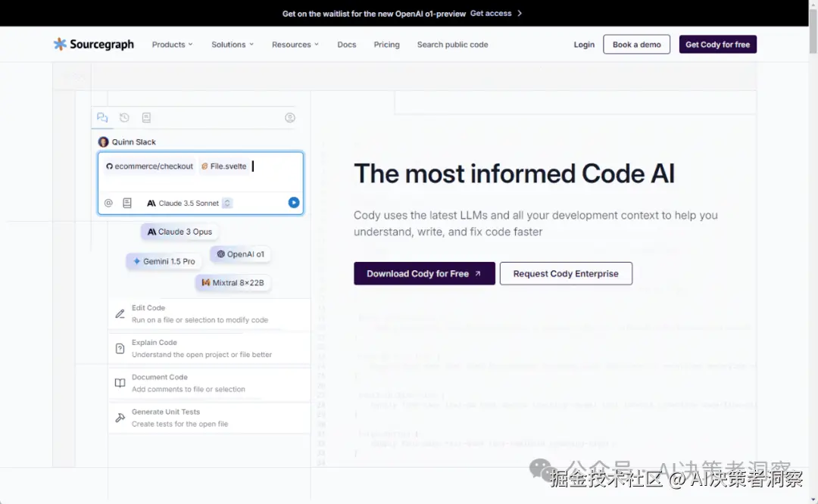Click the Sourcegraph logo
This screenshot has width=818, height=504.
[93, 45]
